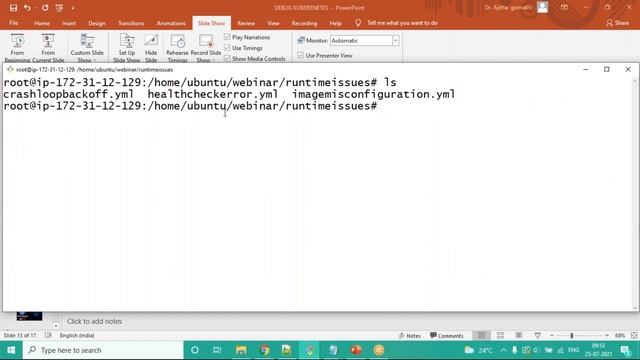640x360 pixels.
Task: Open Custom Slide Show dropdown
Action: (x=87, y=48)
